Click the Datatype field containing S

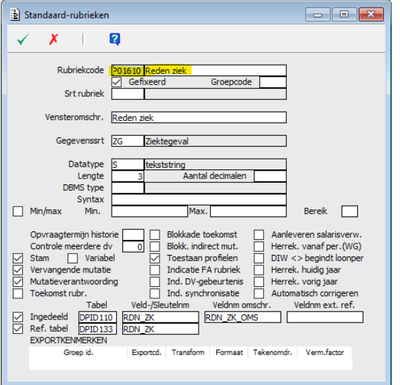tap(128, 164)
